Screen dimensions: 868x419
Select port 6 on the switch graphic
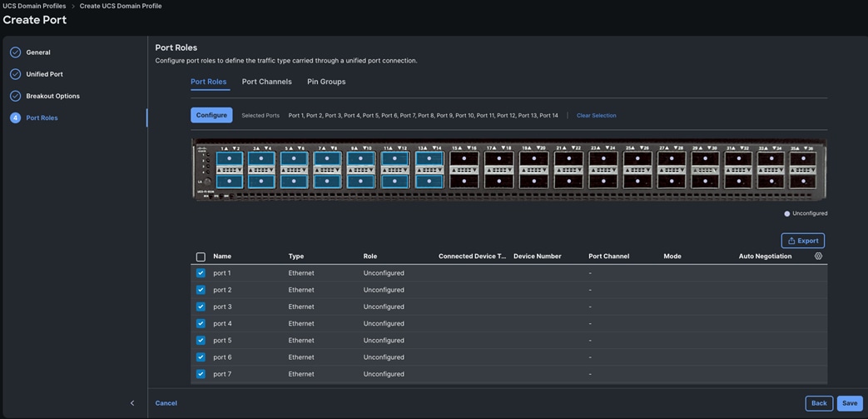pos(294,182)
